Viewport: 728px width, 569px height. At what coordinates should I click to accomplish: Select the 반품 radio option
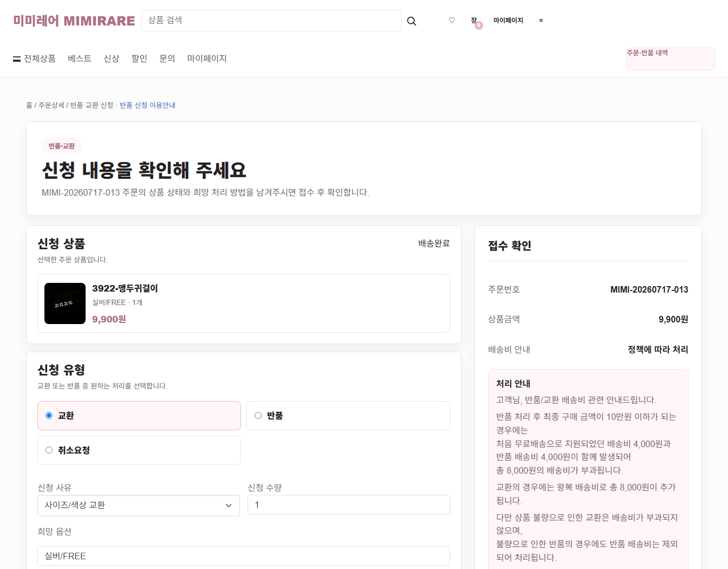(x=348, y=416)
